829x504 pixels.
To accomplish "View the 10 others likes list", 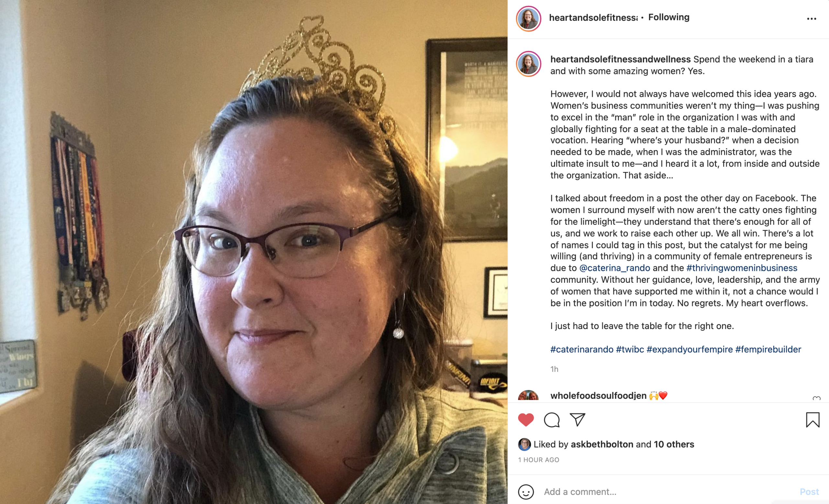I will click(x=674, y=444).
